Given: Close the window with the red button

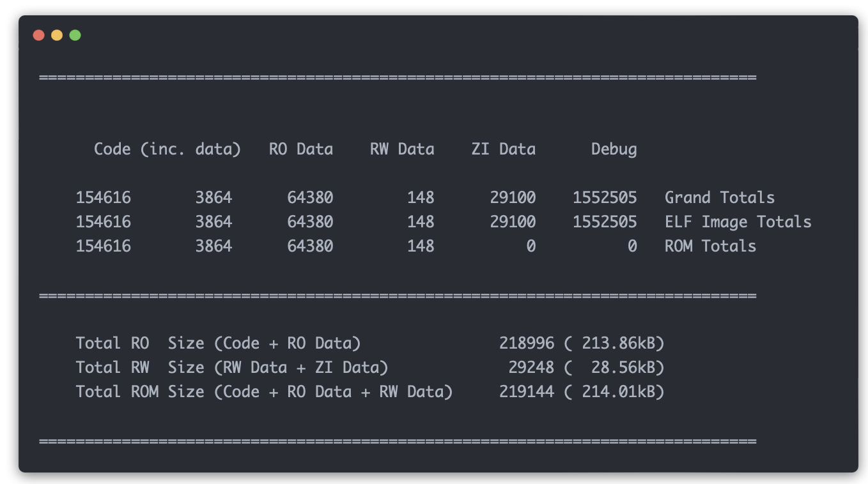Looking at the screenshot, I should point(38,35).
